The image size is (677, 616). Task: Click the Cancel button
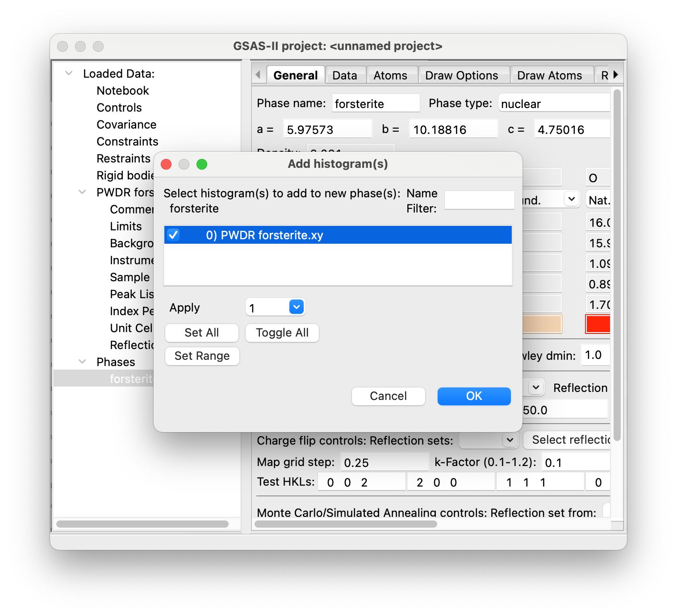388,396
